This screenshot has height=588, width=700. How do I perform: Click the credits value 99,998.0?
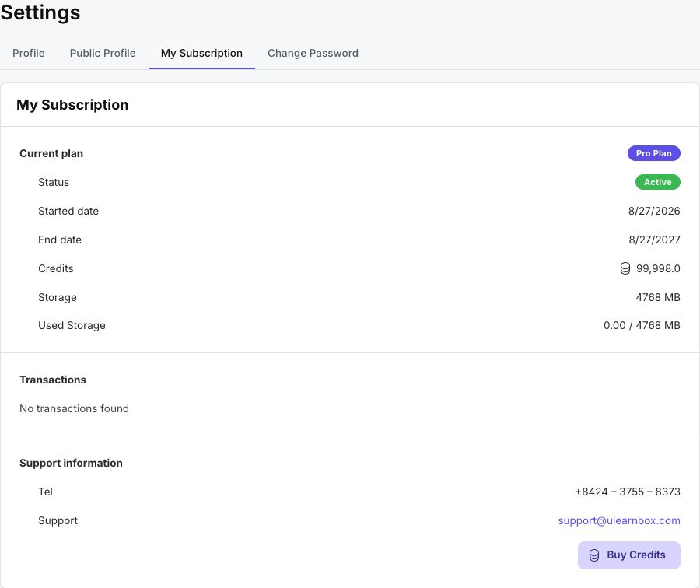[x=658, y=268]
